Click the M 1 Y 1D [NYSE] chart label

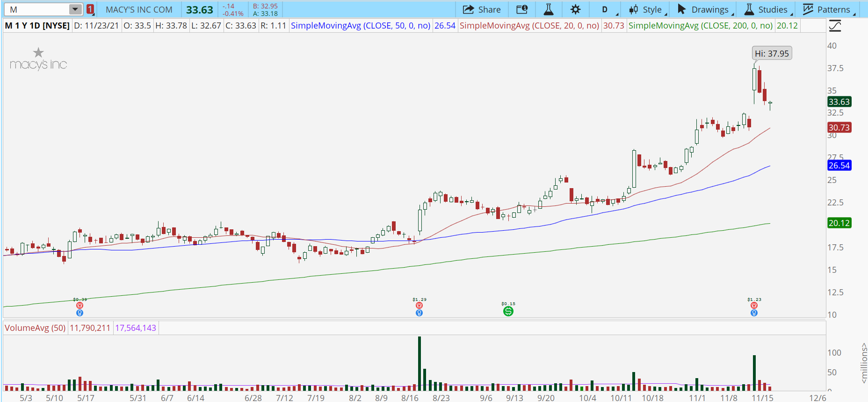tap(37, 26)
